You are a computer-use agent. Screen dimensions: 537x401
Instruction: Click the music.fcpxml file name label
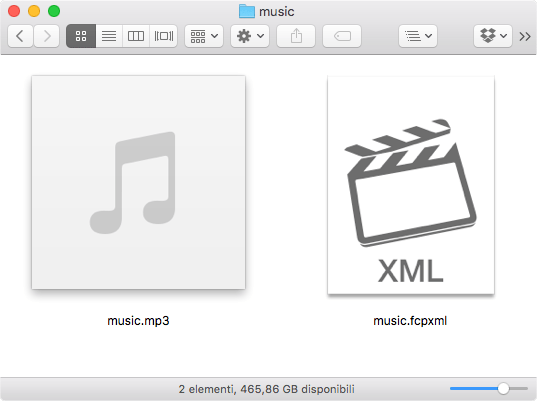click(410, 321)
